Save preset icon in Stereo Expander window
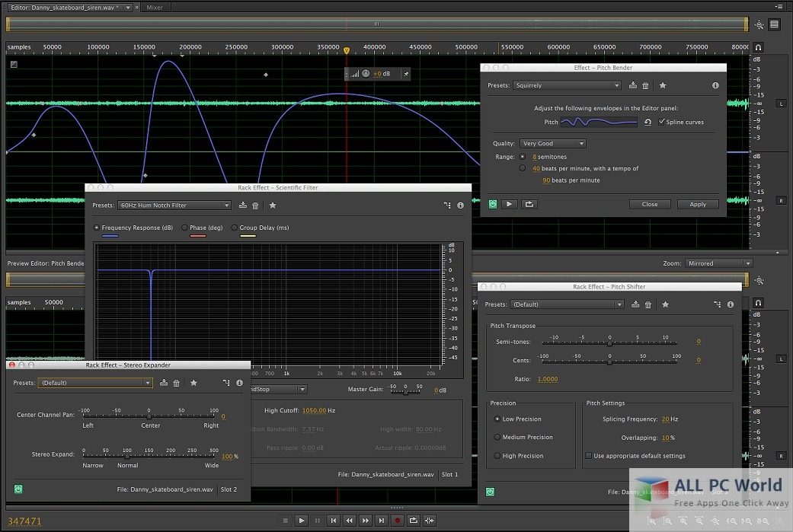 (x=164, y=383)
